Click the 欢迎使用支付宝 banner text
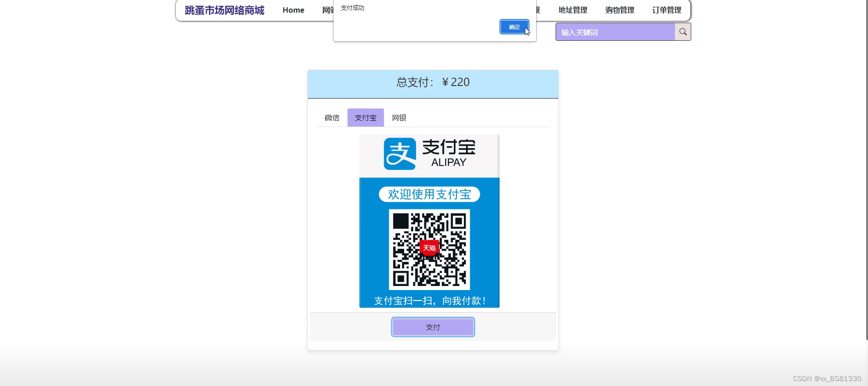 coord(429,194)
